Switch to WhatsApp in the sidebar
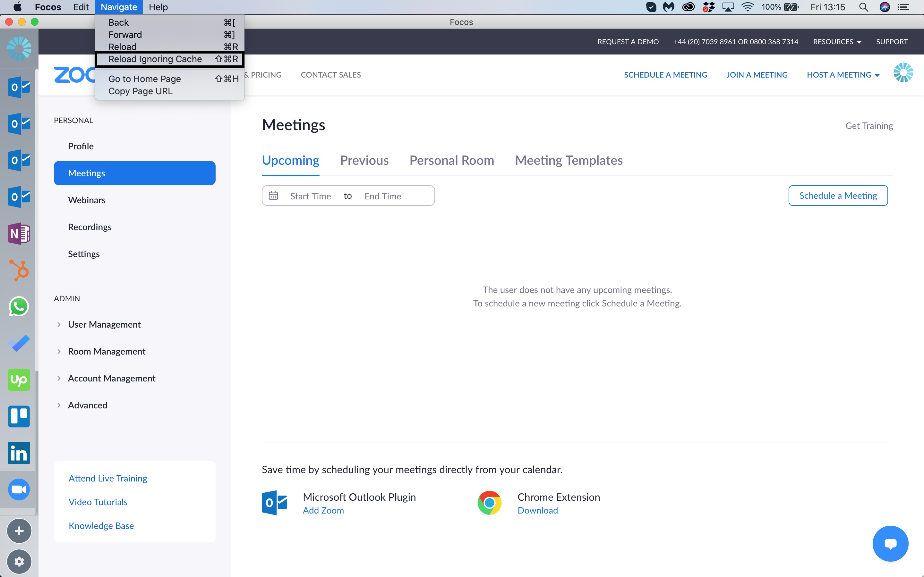The image size is (924, 577). click(x=19, y=306)
